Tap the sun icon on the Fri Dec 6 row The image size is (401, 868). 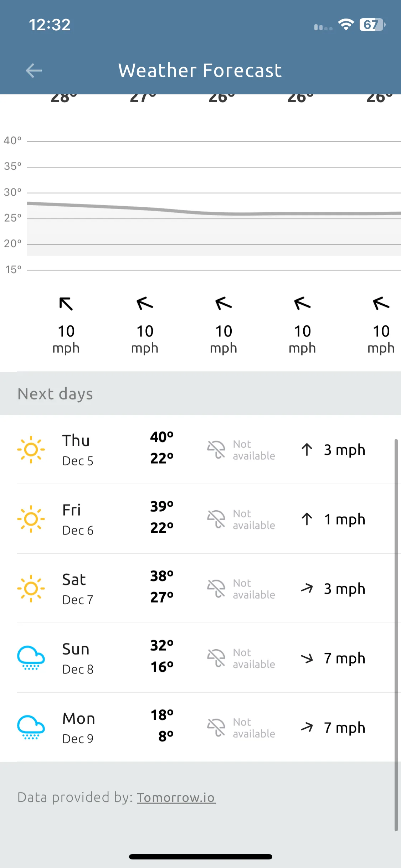31,519
